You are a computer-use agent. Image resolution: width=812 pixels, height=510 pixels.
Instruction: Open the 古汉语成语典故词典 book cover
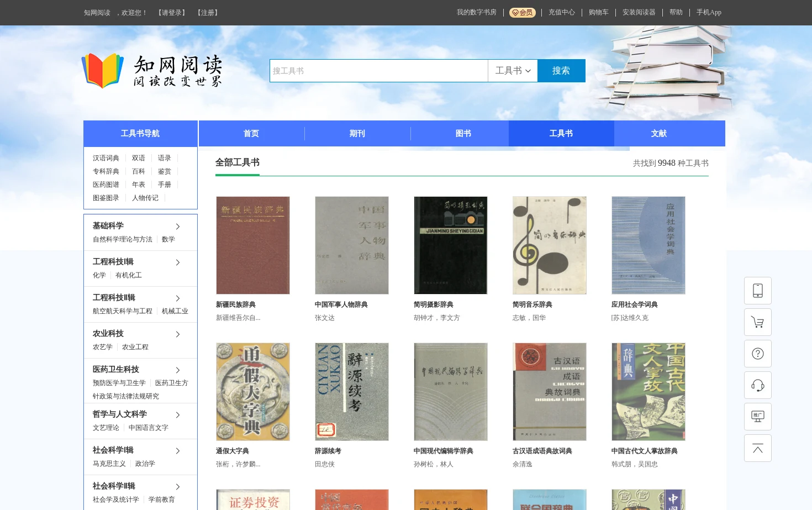point(550,392)
